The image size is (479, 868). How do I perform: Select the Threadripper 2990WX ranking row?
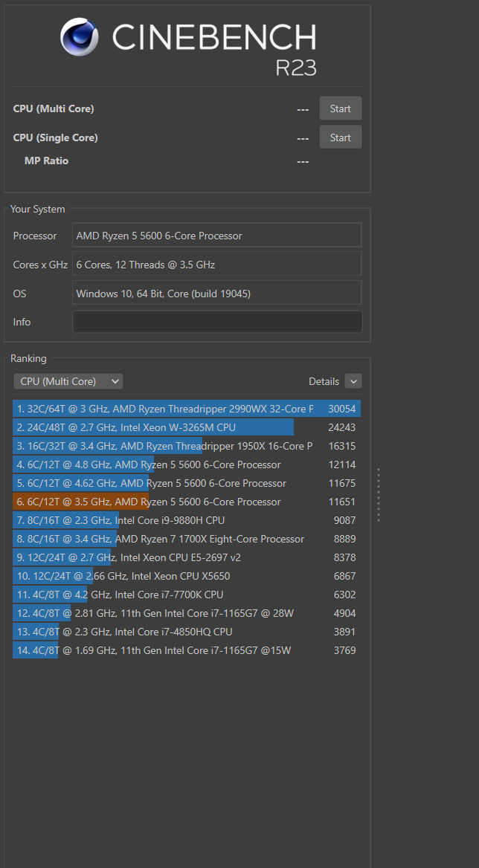[187, 409]
